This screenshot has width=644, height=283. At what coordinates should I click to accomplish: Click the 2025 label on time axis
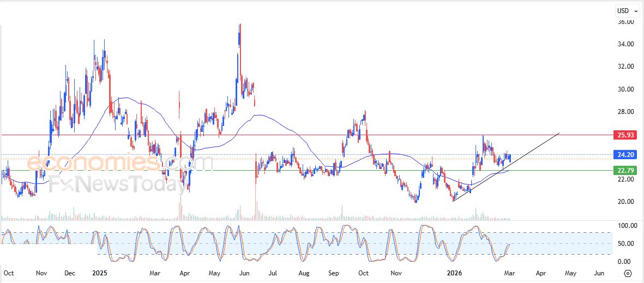(x=99, y=273)
